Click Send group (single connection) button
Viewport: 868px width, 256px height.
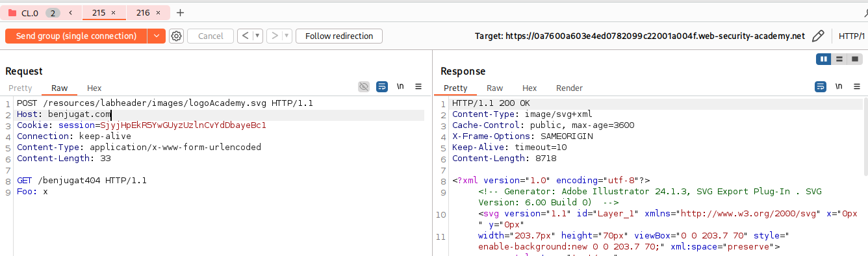click(76, 36)
